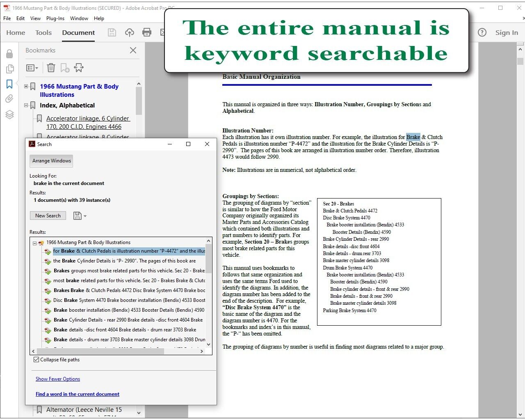Click the Save file toolbar icon
This screenshot has width=525, height=420.
tap(112, 32)
